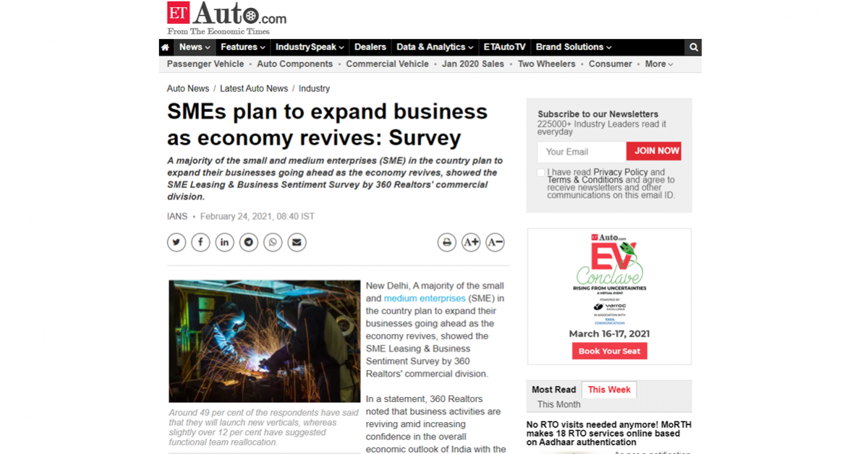Open the Industry Speak dropdown
Screen dimensions: 868x454
pos(310,47)
